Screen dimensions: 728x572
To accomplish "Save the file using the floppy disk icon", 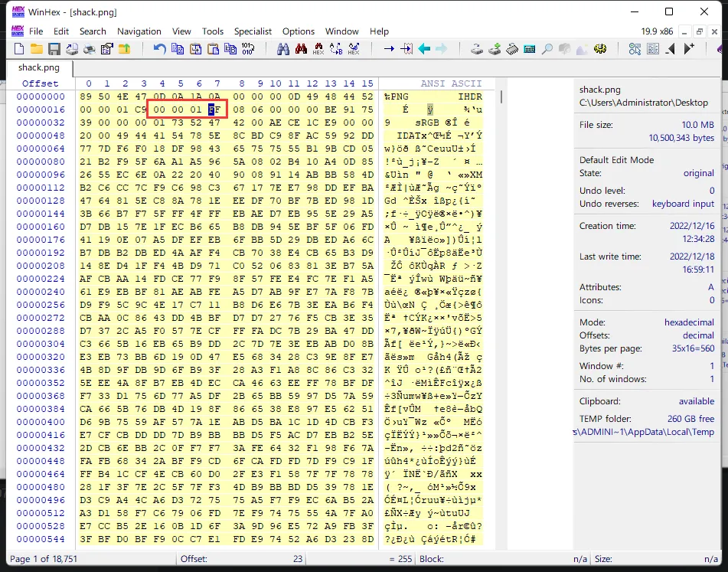I will [54, 49].
